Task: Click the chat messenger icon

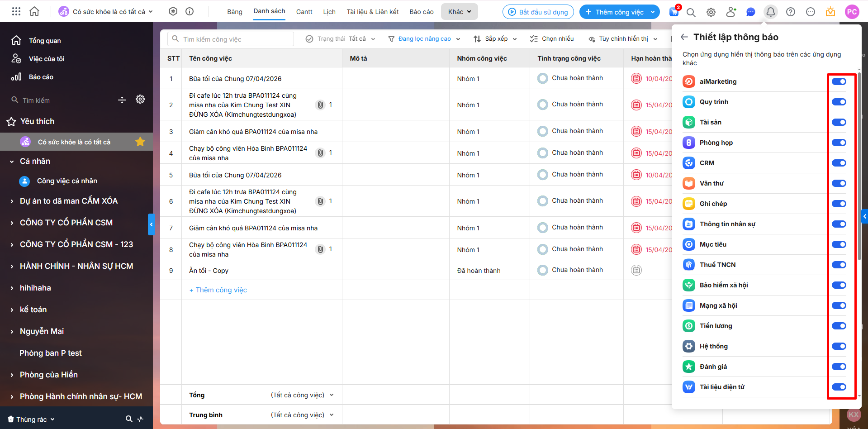Action: (x=750, y=12)
